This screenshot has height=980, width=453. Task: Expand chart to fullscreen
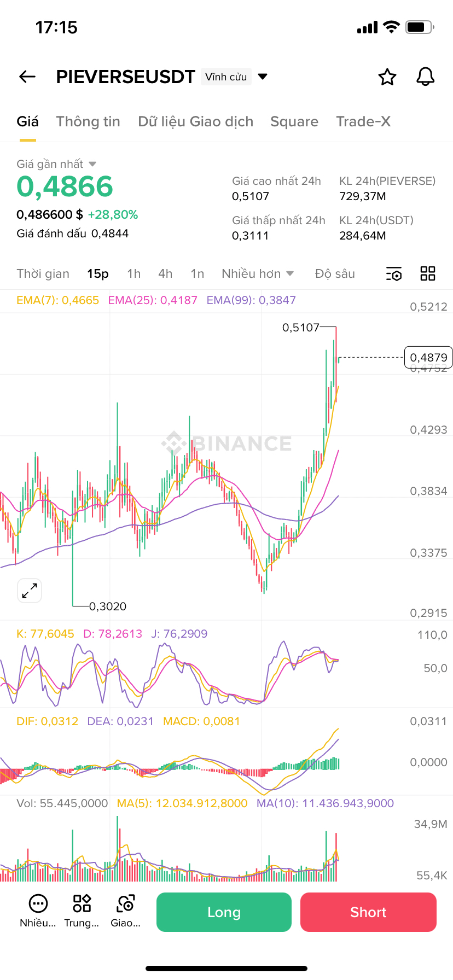30,591
